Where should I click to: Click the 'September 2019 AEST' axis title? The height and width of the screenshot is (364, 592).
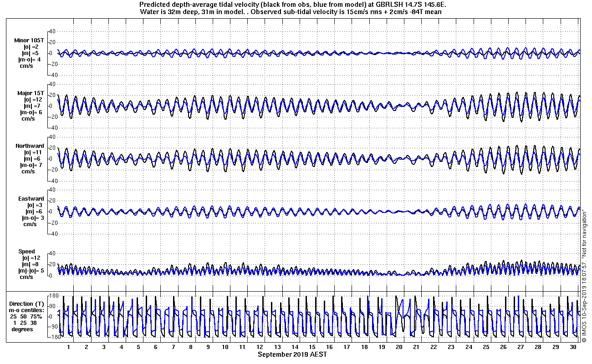coord(292,354)
